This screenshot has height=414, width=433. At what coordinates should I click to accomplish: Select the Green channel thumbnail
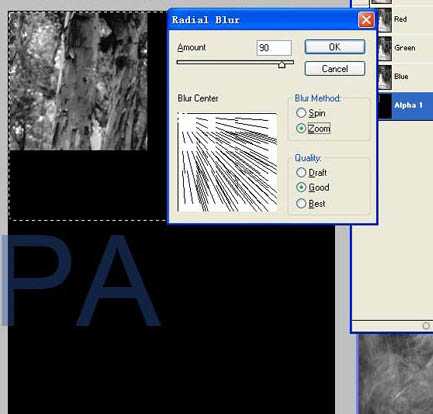[385, 48]
